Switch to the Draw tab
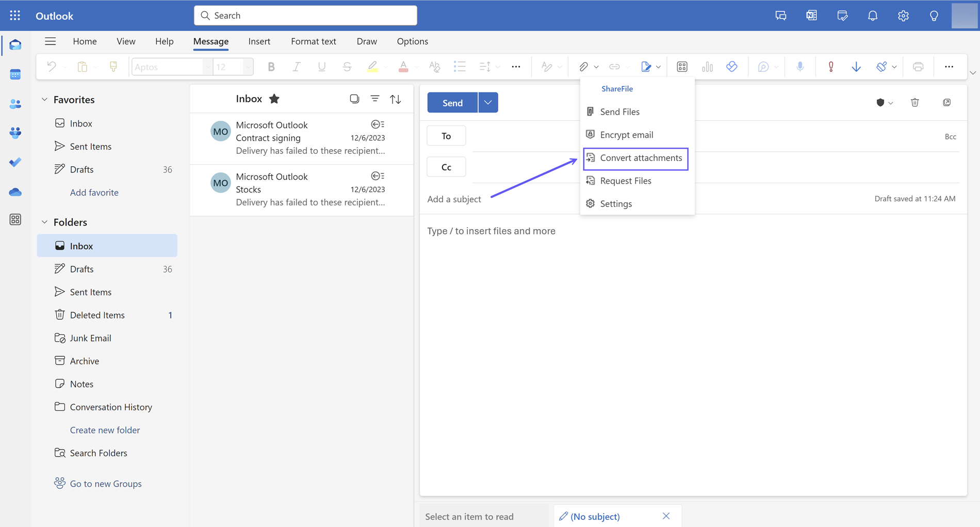The width and height of the screenshot is (980, 527). coord(367,41)
